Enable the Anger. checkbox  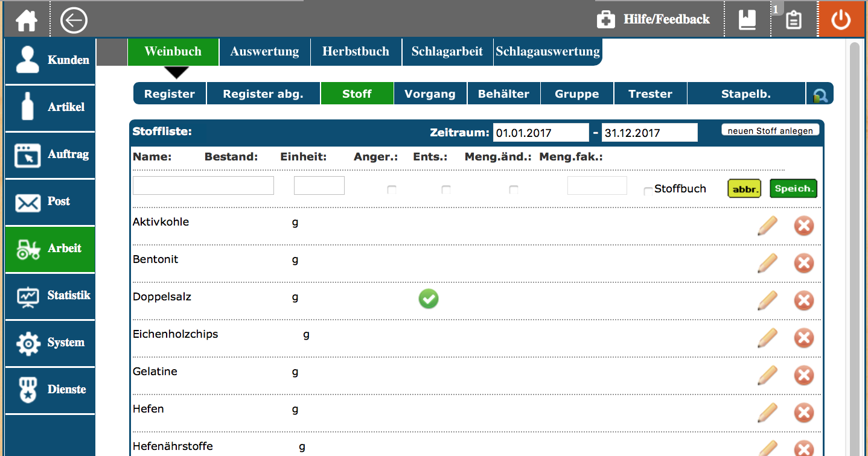point(392,190)
